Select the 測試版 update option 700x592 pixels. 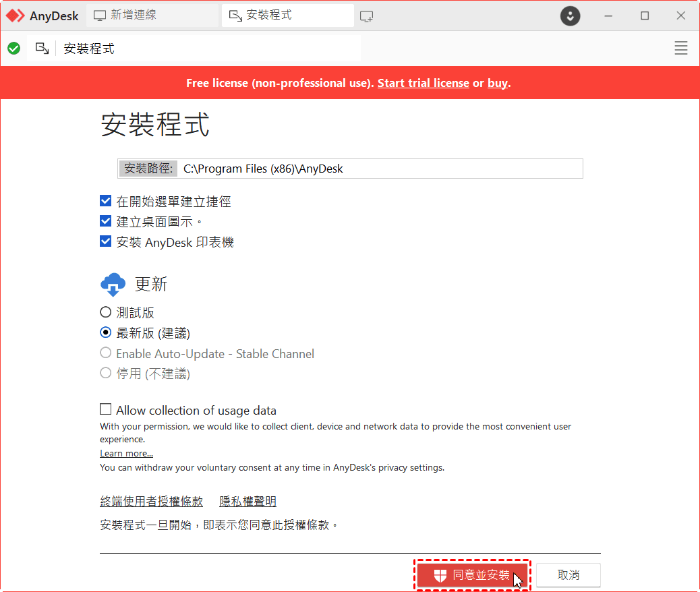tap(105, 312)
